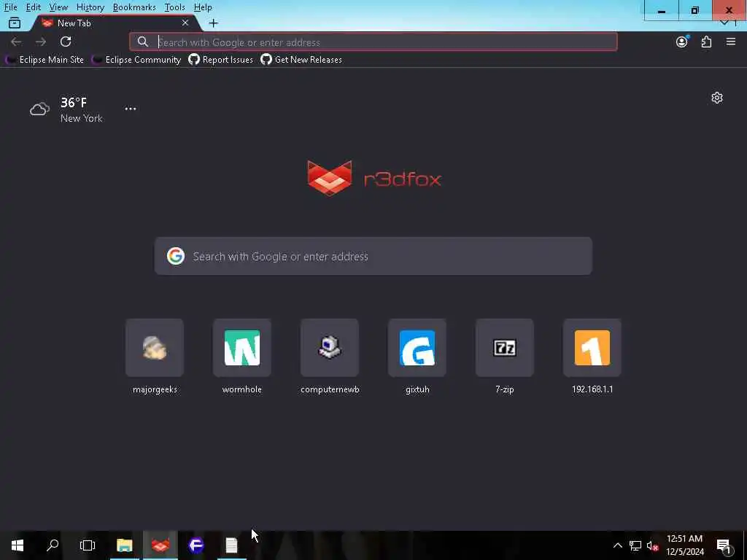Open the Windows Start menu

(18, 545)
